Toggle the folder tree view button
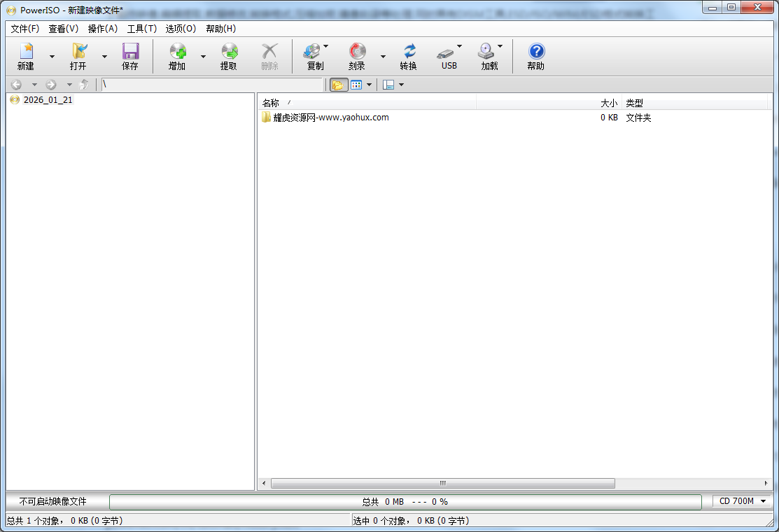The height and width of the screenshot is (532, 779). click(339, 85)
